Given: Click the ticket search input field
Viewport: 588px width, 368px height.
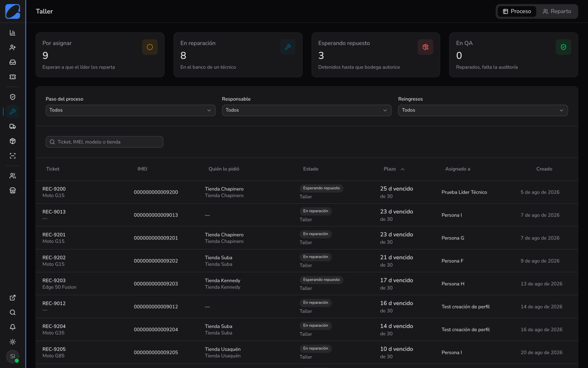Looking at the screenshot, I should pyautogui.click(x=104, y=142).
